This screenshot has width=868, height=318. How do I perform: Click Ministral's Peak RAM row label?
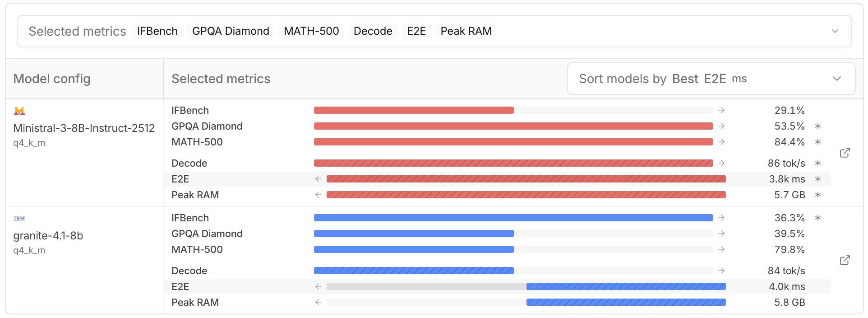pyautogui.click(x=195, y=195)
